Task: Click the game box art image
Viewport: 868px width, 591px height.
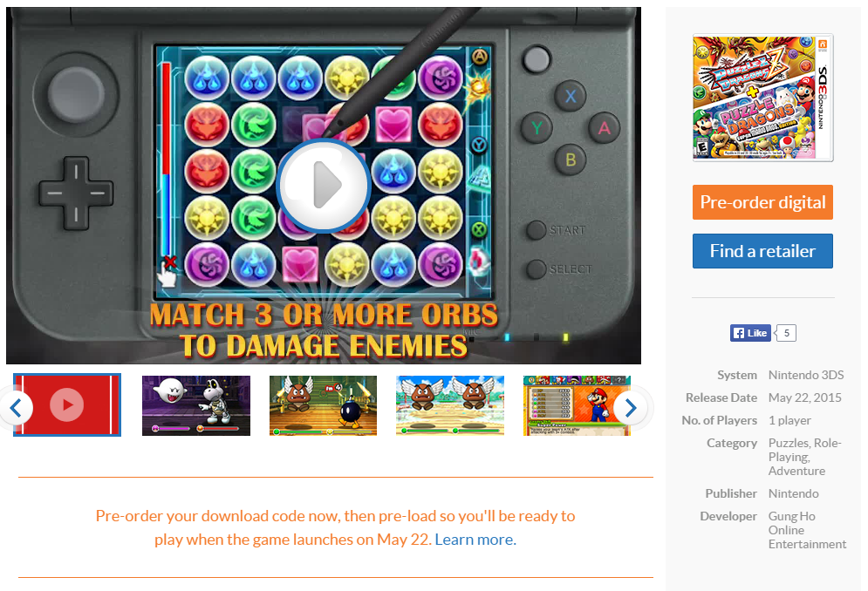Action: (762, 98)
